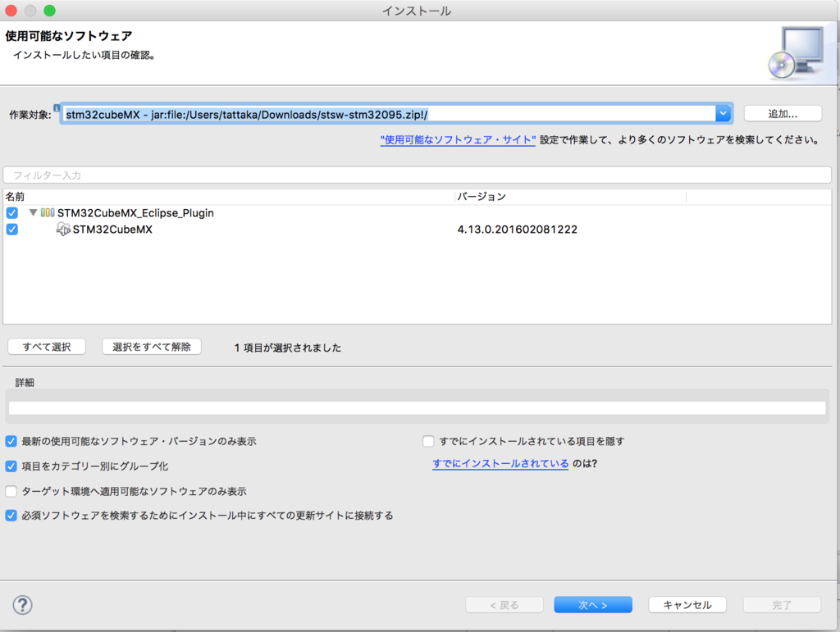Enable すでにインストールされている項目を隠す checkbox
840x632 pixels.
click(428, 441)
